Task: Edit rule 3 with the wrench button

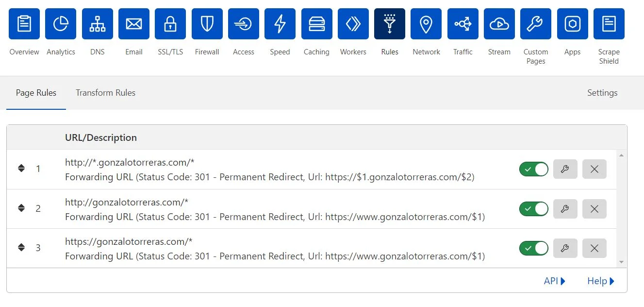Action: pyautogui.click(x=565, y=248)
